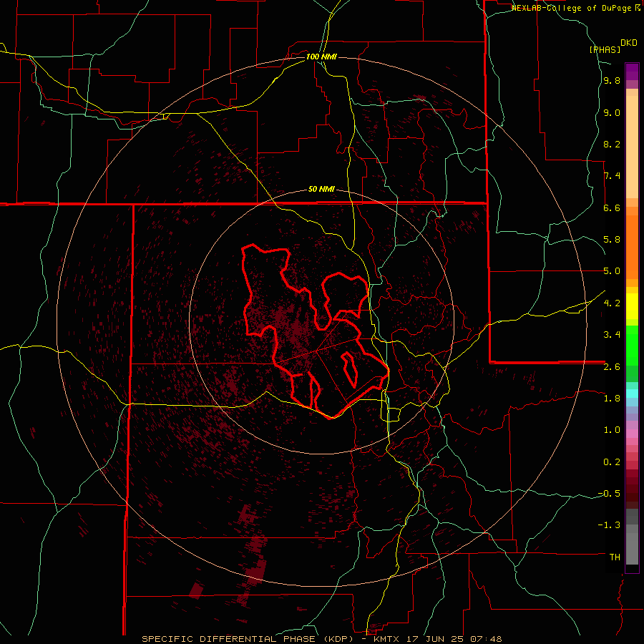The width and height of the screenshot is (644, 644).
Task: Select the KMTX station identifier
Action: pos(388,639)
